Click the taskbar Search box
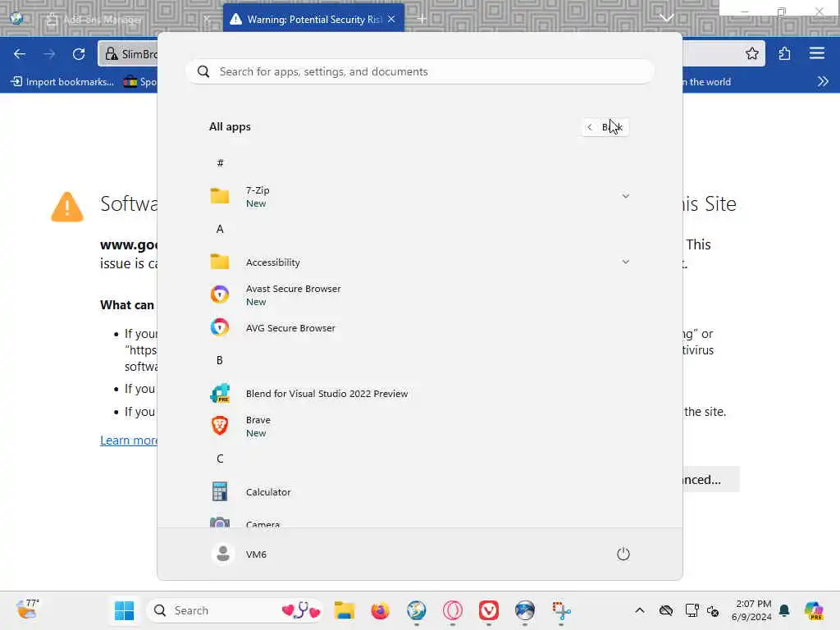840x630 pixels. click(234, 610)
